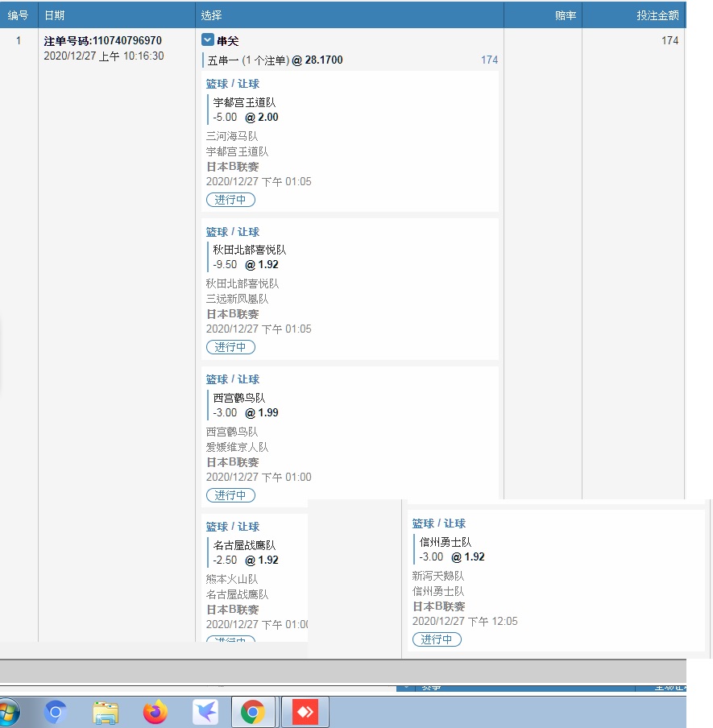Image resolution: width=713 pixels, height=728 pixels.
Task: Click bold selection 信州勇士队
Action: point(445,542)
